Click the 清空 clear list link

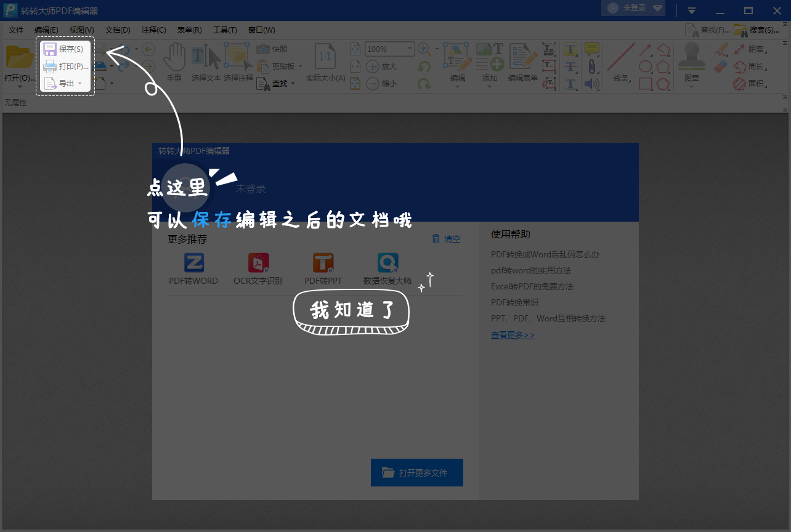pos(446,239)
